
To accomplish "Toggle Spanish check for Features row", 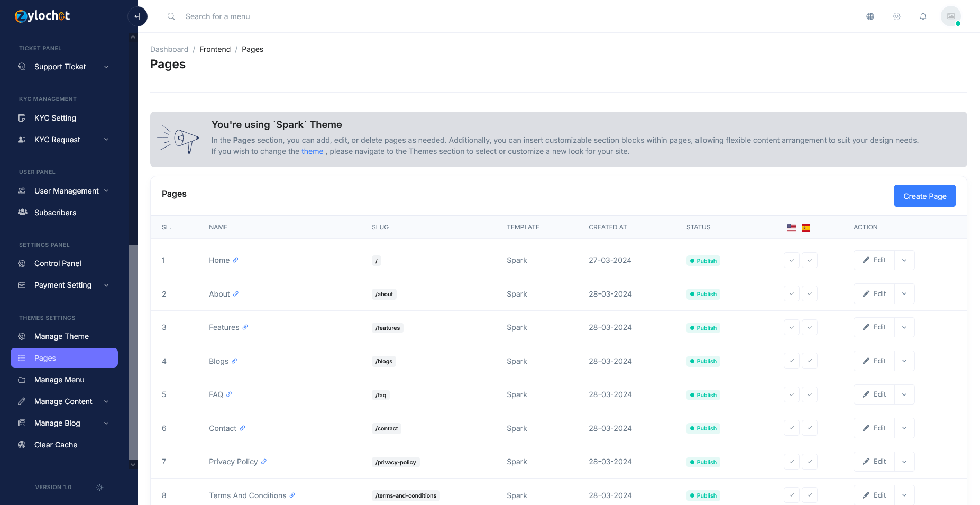I will [x=810, y=327].
